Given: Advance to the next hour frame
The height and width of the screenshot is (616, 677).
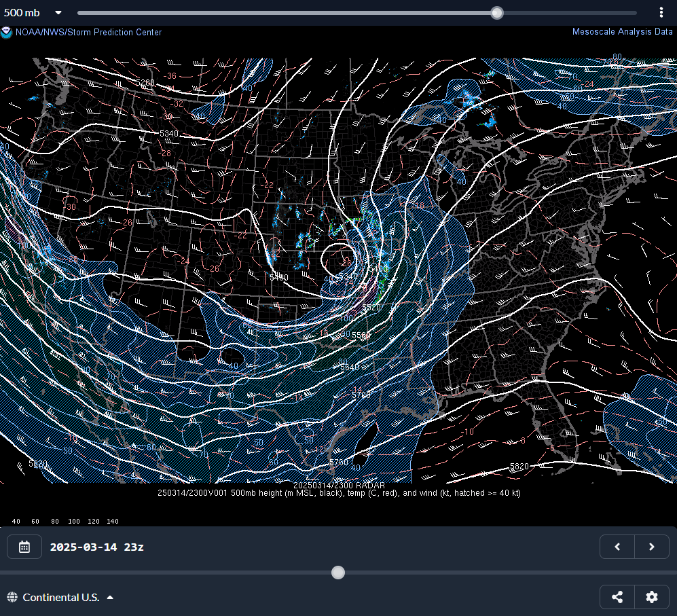Looking at the screenshot, I should (x=652, y=547).
